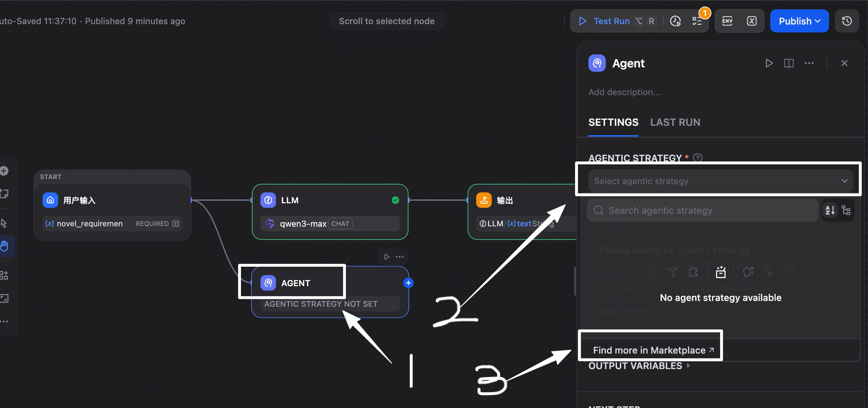Open the checklist icon with badge
The image size is (868, 408).
tap(697, 21)
